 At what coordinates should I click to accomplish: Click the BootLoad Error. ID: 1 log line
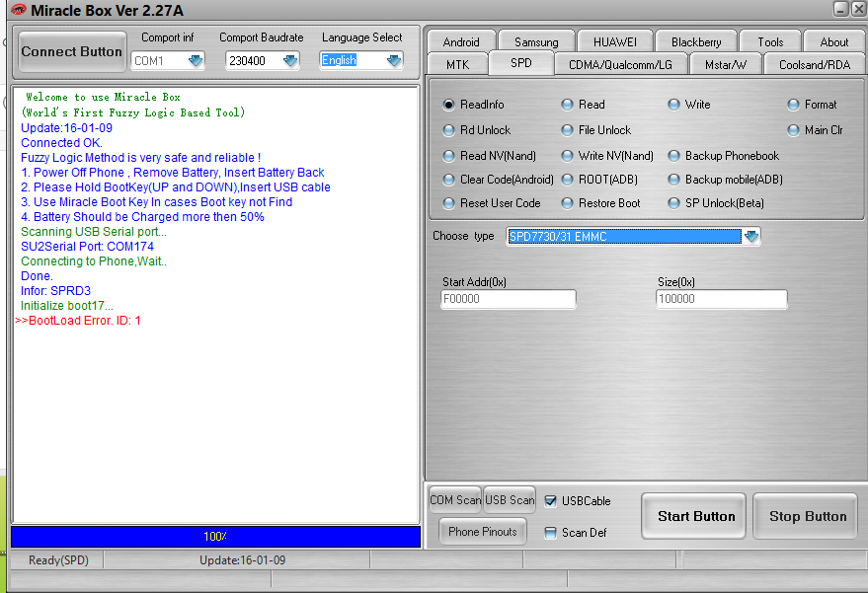click(x=78, y=321)
